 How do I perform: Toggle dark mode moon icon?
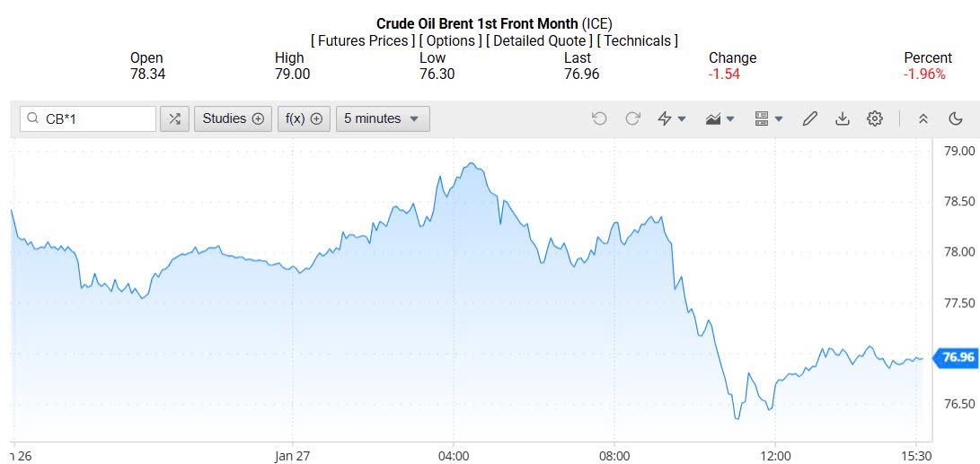956,118
